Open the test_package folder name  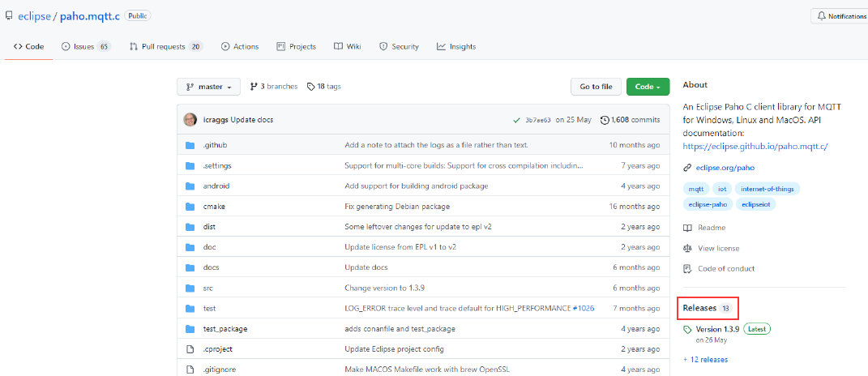[225, 329]
